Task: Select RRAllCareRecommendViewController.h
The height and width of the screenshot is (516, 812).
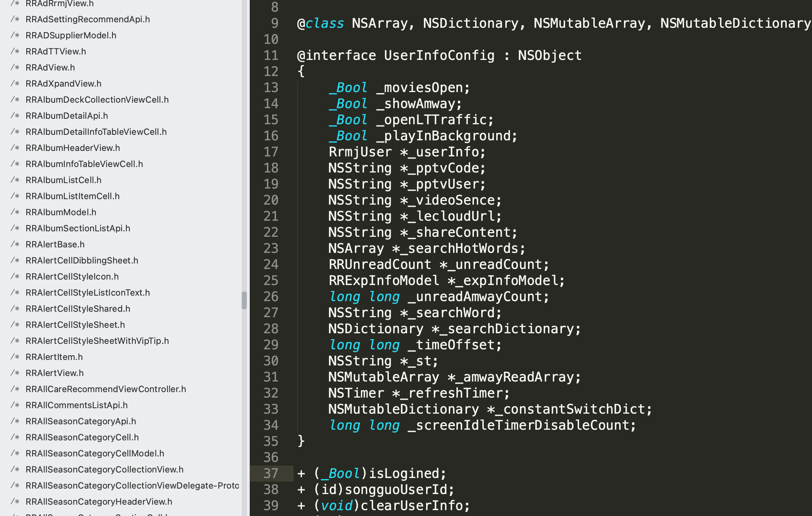Action: [106, 389]
